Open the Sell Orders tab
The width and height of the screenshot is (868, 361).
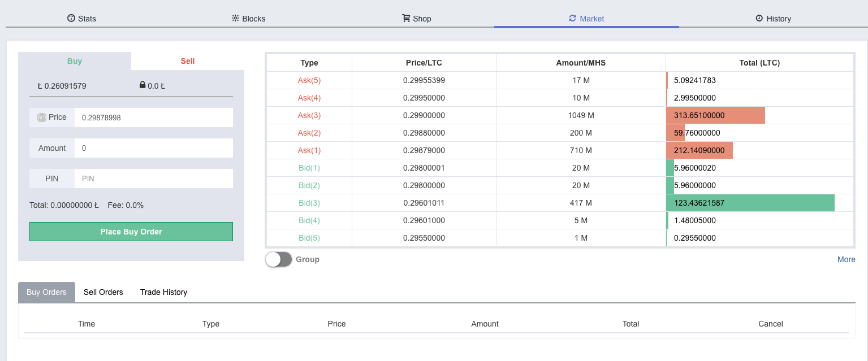(103, 292)
